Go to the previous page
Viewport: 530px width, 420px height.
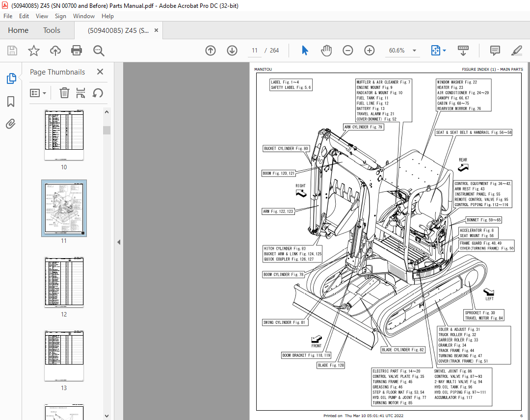tap(210, 51)
